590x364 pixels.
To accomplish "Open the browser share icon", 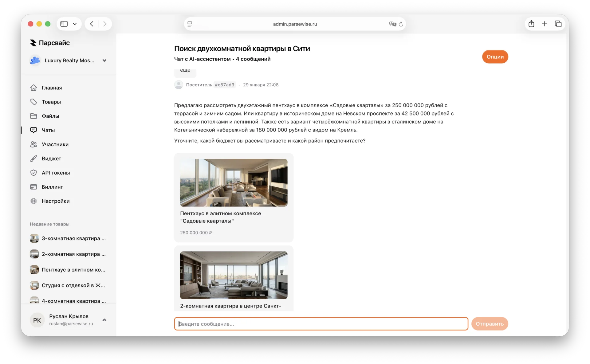I will (531, 24).
